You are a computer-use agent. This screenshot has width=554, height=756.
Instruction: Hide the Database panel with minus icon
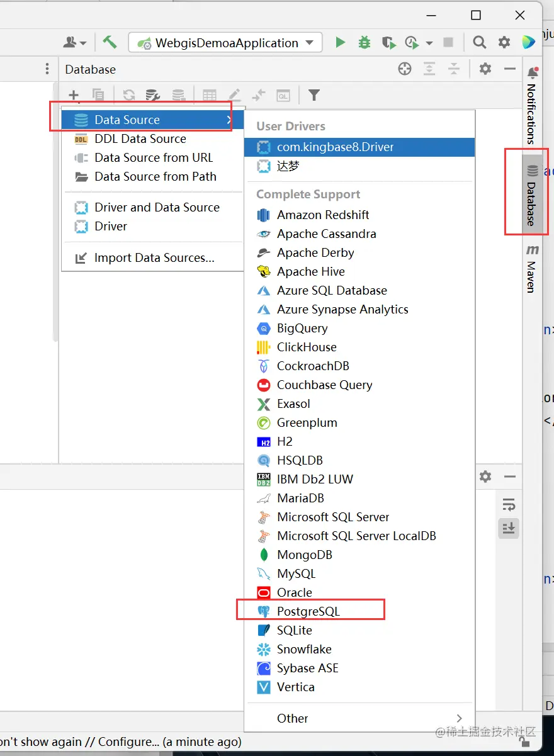(510, 69)
